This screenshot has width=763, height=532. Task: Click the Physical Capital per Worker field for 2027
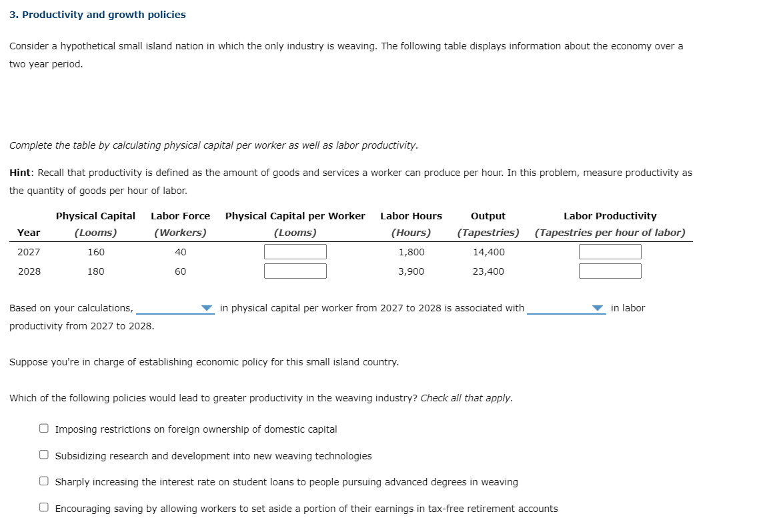point(295,251)
